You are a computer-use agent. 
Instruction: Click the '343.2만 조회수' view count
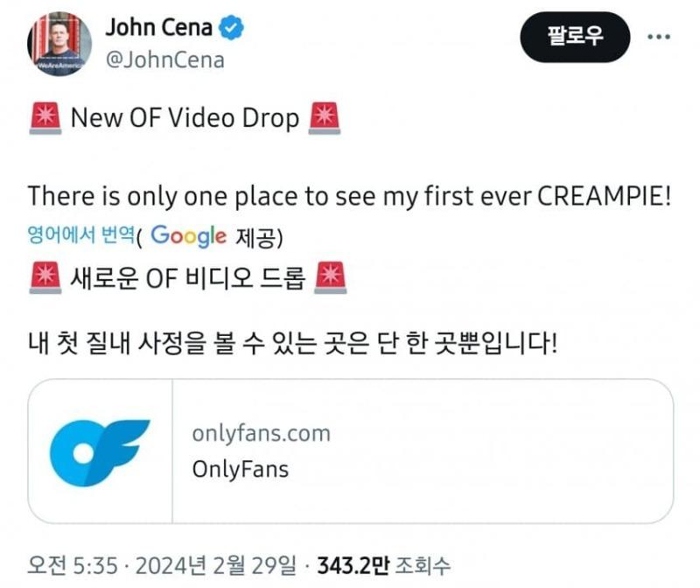(x=384, y=565)
